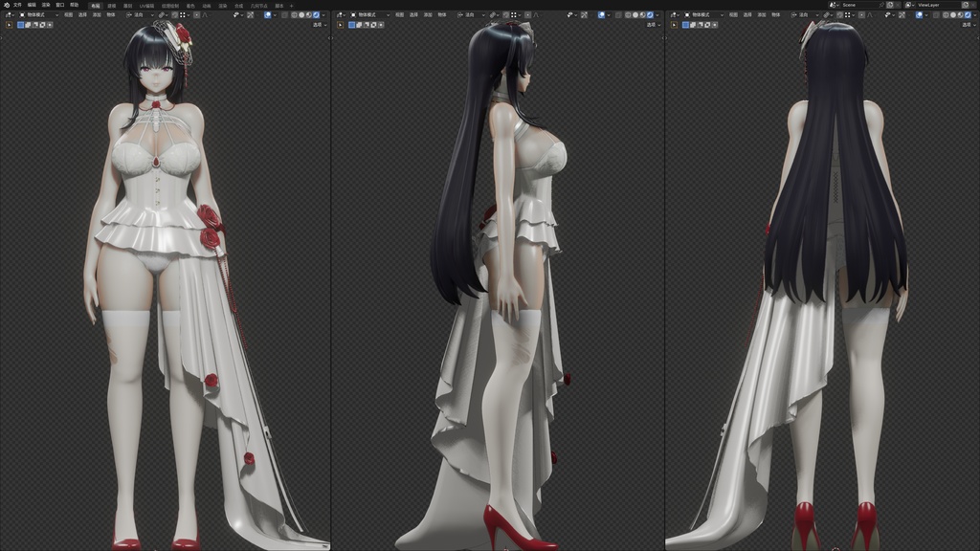Select rendered viewport shading mode

click(316, 15)
